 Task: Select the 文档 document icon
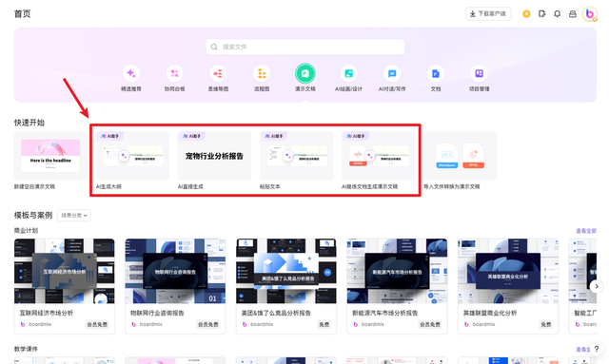(436, 73)
